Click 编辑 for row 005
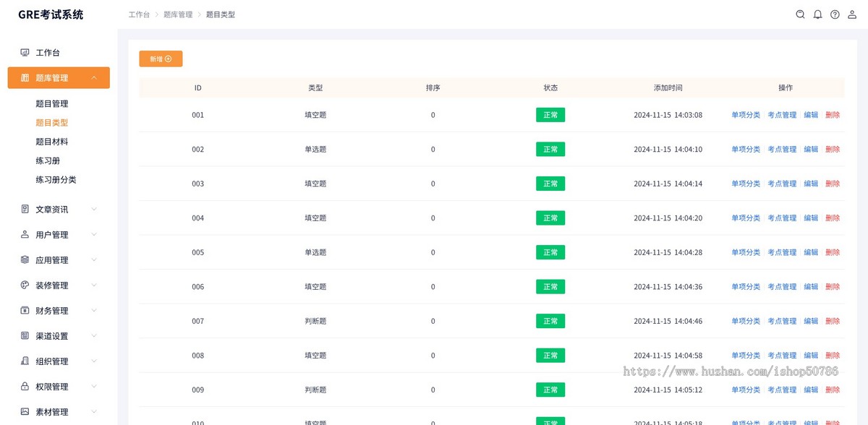868x425 pixels. [x=811, y=252]
